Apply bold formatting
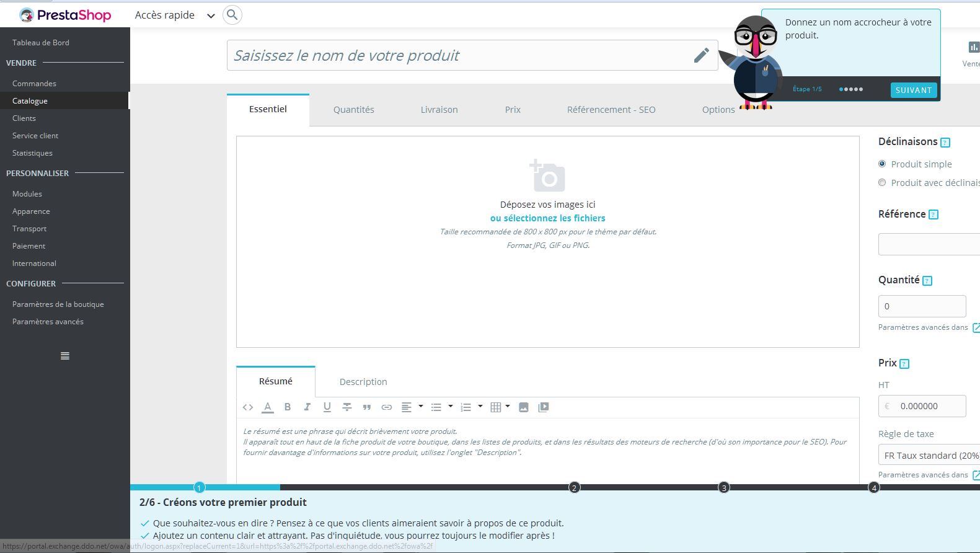The height and width of the screenshot is (553, 980). click(288, 407)
